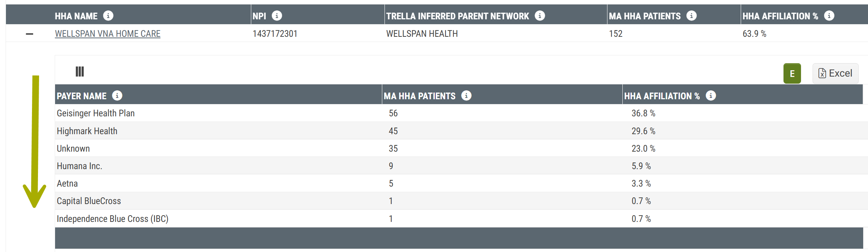Click info icon next to HHA NAME header
The width and height of the screenshot is (868, 252).
pyautogui.click(x=108, y=16)
